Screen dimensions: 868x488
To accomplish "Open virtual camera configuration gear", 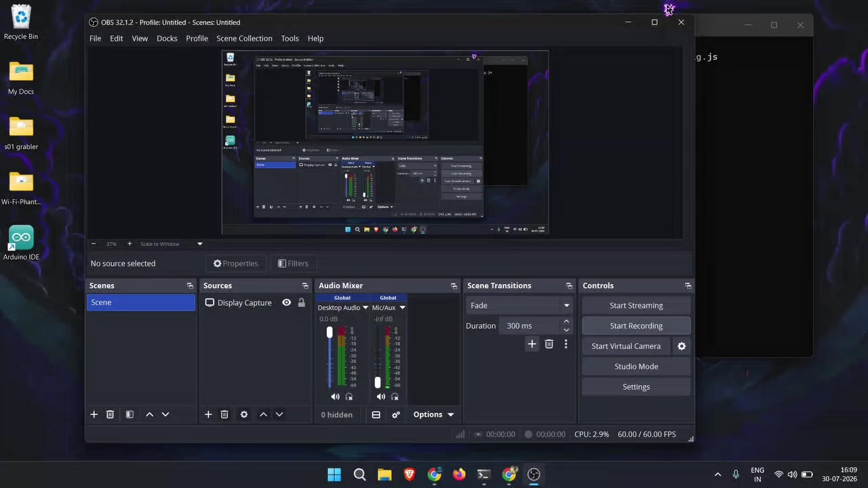I will [682, 346].
